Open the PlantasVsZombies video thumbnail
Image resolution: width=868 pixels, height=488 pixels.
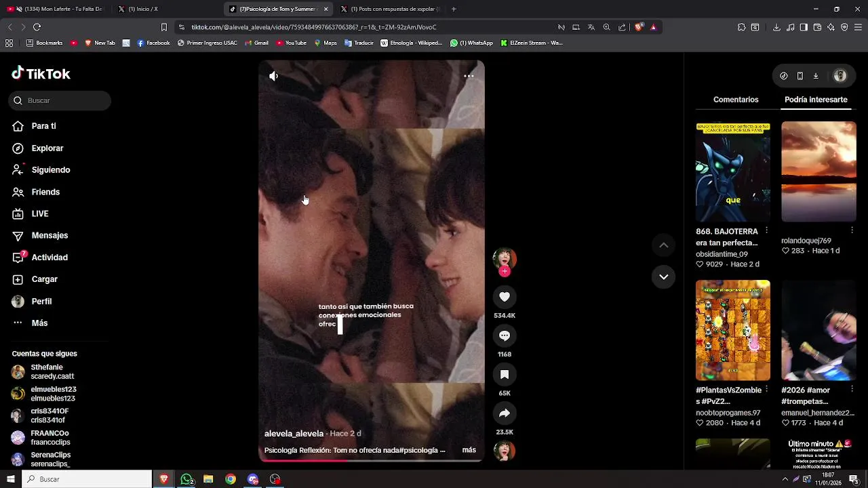733,330
